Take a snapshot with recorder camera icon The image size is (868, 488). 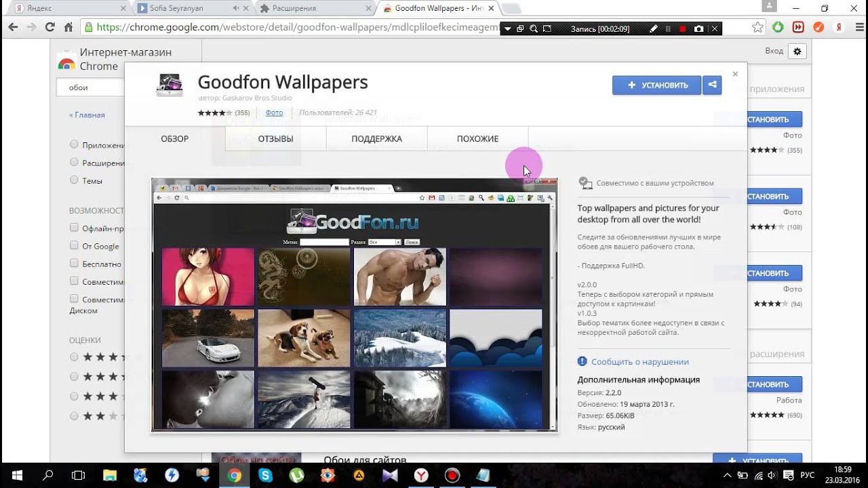[x=698, y=29]
